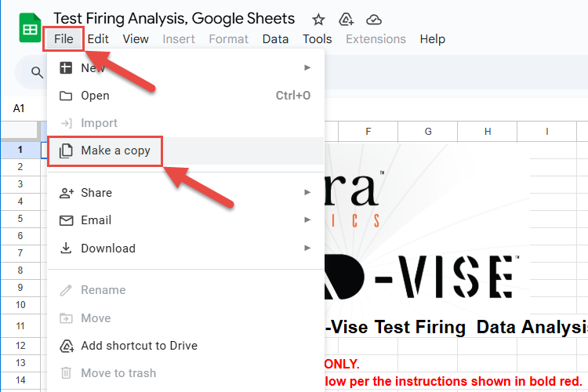The width and height of the screenshot is (588, 392).
Task: Open the Edit menu
Action: 98,39
